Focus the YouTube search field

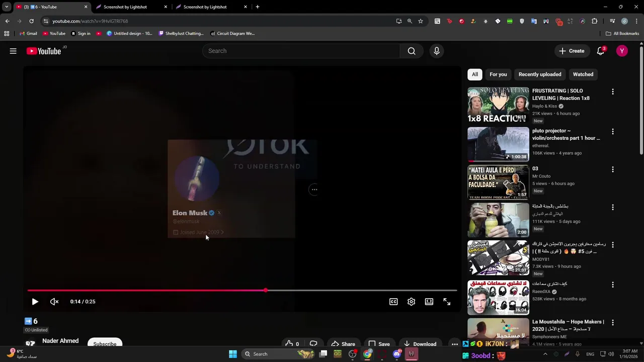click(x=301, y=51)
